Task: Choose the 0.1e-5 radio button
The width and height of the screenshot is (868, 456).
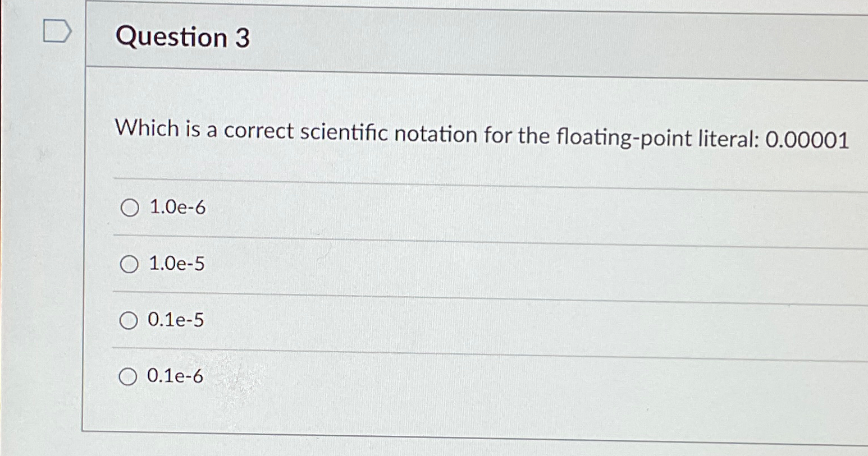Action: click(129, 321)
